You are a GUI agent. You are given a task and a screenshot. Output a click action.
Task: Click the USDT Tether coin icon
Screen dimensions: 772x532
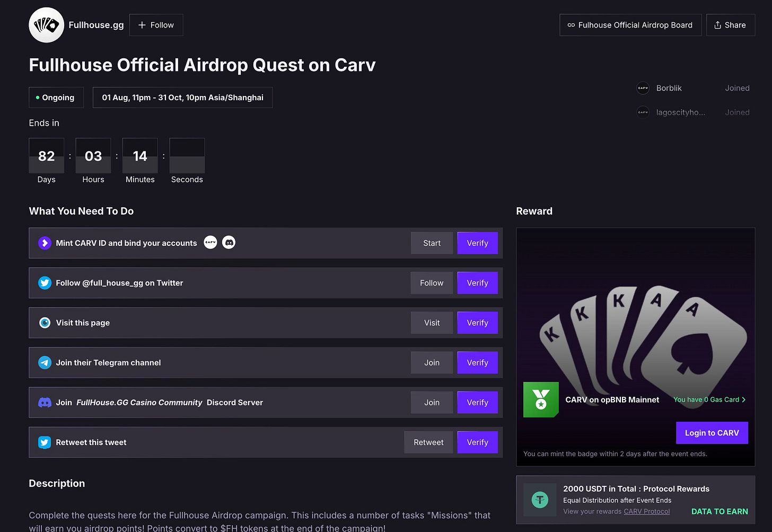tap(540, 499)
